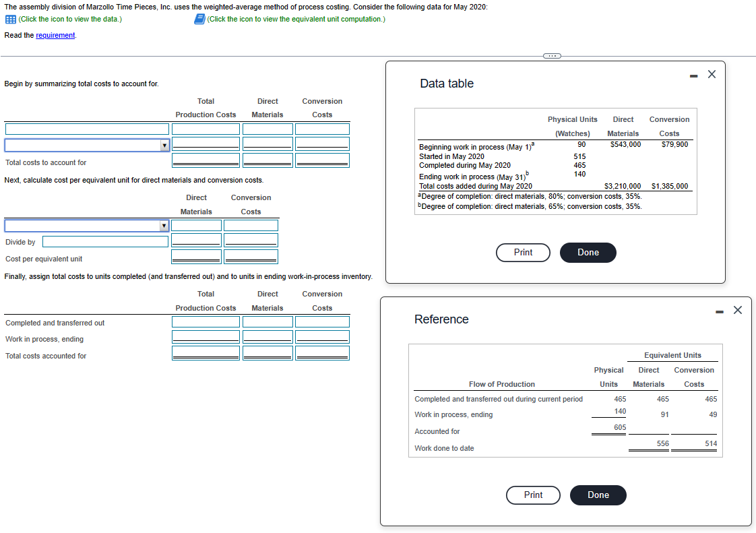
Task: Click the table icon to view the data
Action: coord(11,20)
